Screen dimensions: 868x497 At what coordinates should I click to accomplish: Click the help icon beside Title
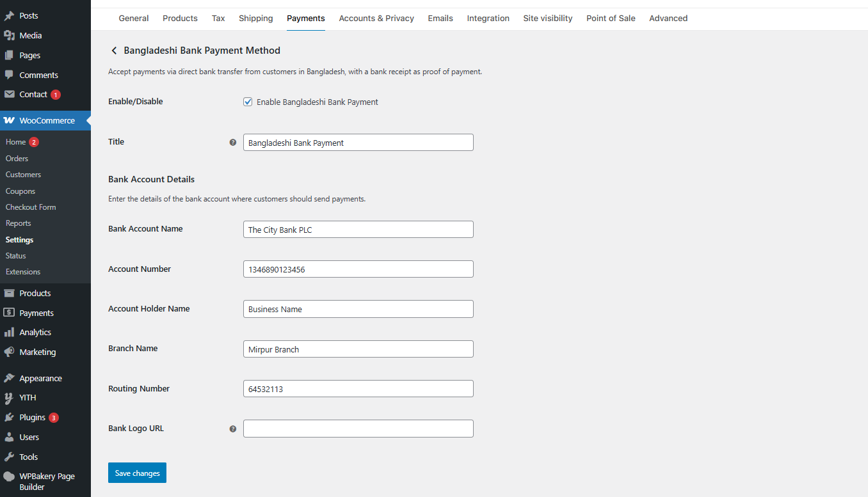[233, 142]
